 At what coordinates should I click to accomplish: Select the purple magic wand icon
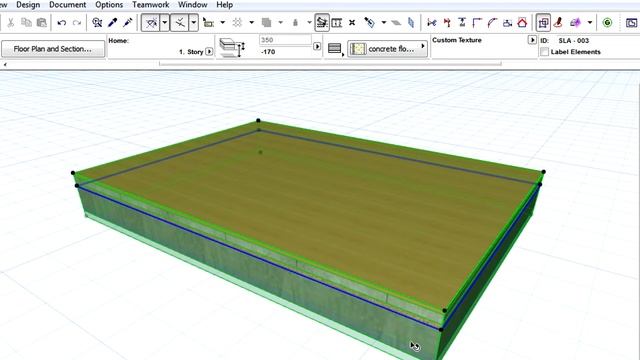[576, 23]
